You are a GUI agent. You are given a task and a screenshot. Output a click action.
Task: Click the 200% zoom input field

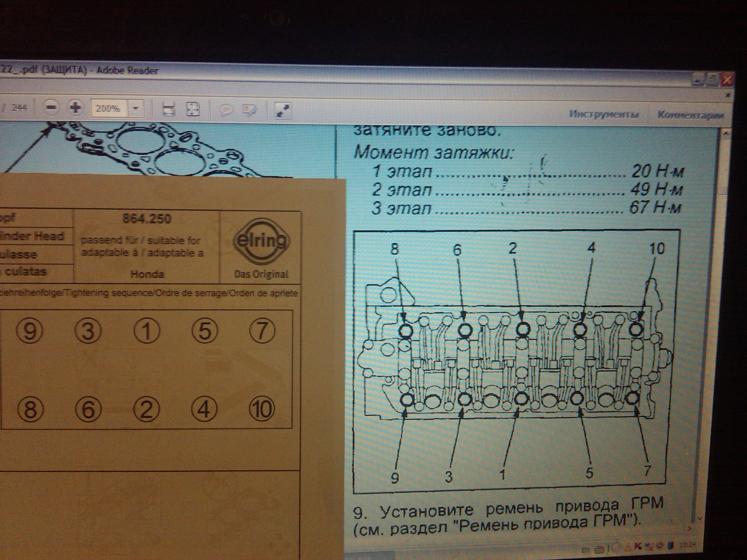108,108
